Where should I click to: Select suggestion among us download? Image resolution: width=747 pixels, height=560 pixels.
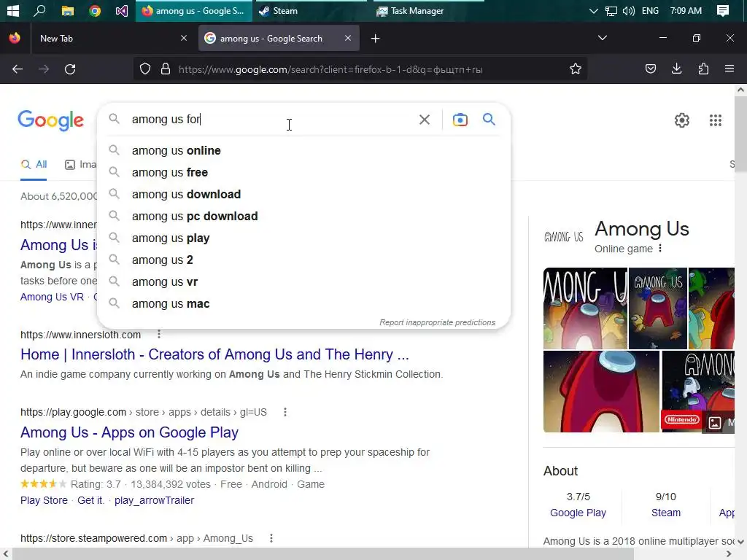point(303,194)
